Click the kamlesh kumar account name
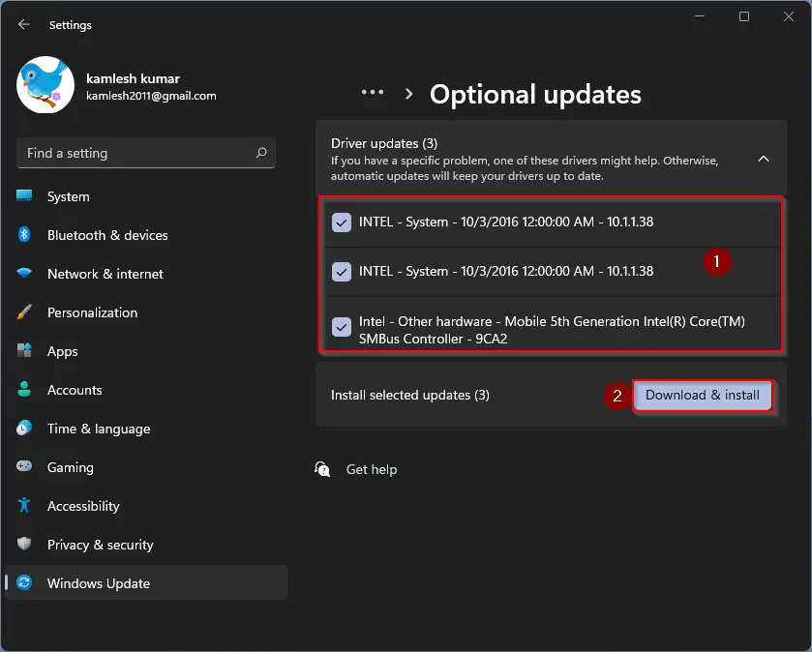This screenshot has width=812, height=652. coord(134,78)
